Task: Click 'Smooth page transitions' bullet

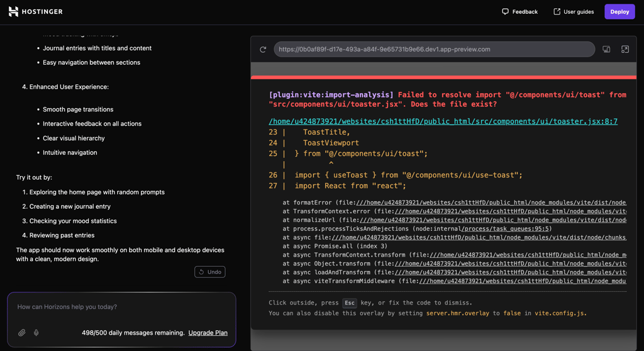Action: (78, 109)
